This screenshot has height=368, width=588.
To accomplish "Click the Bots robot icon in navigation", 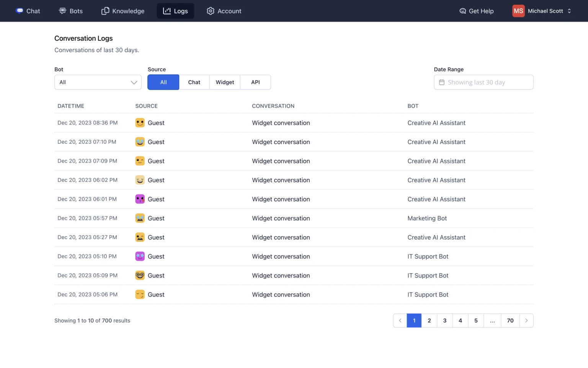I will pos(62,11).
